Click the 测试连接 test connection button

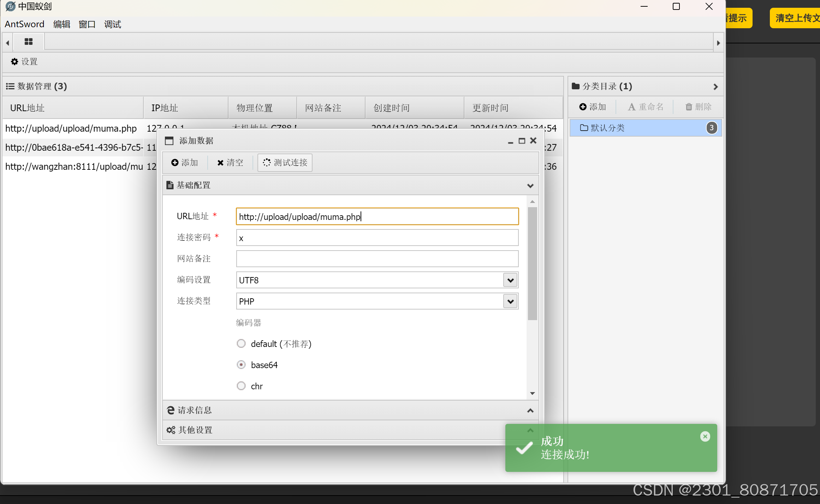point(285,162)
